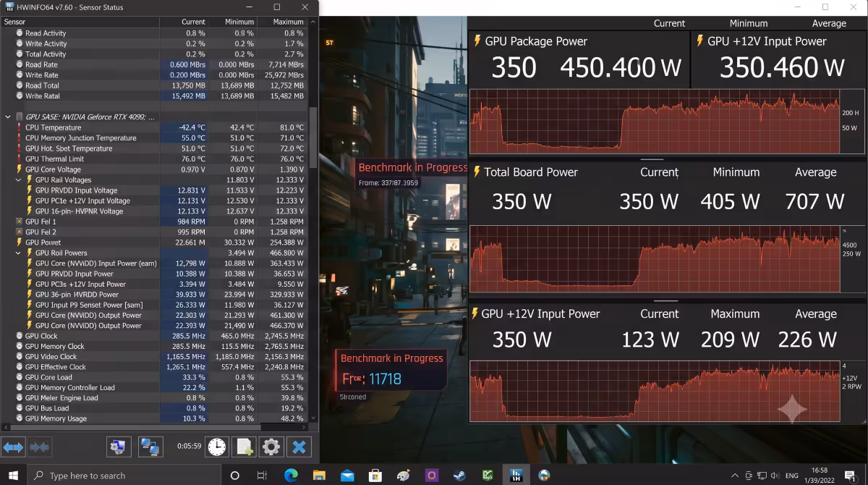This screenshot has height=485, width=868.
Task: Click the clock reset-timer icon
Action: pos(216,447)
